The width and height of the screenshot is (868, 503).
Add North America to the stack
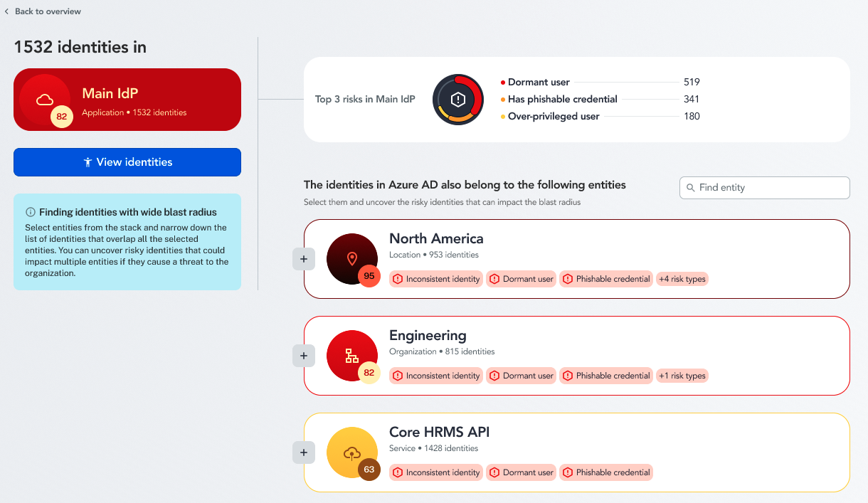(304, 259)
